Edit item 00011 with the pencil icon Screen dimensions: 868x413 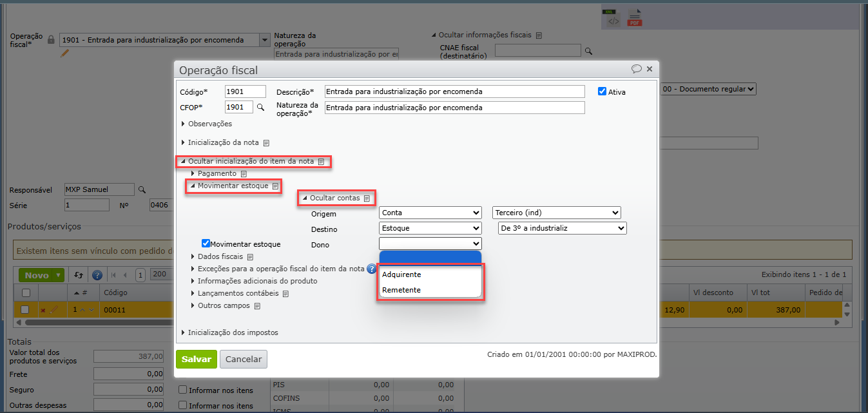pyautogui.click(x=54, y=310)
